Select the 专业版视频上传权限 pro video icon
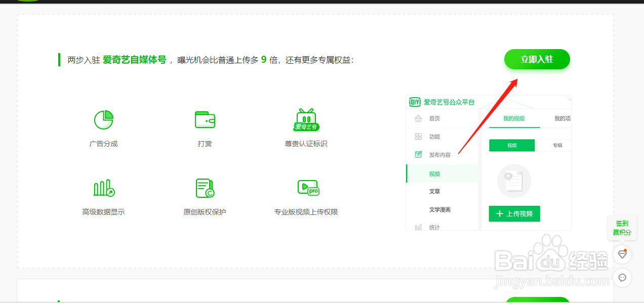The height and width of the screenshot is (303, 644). pos(308,188)
